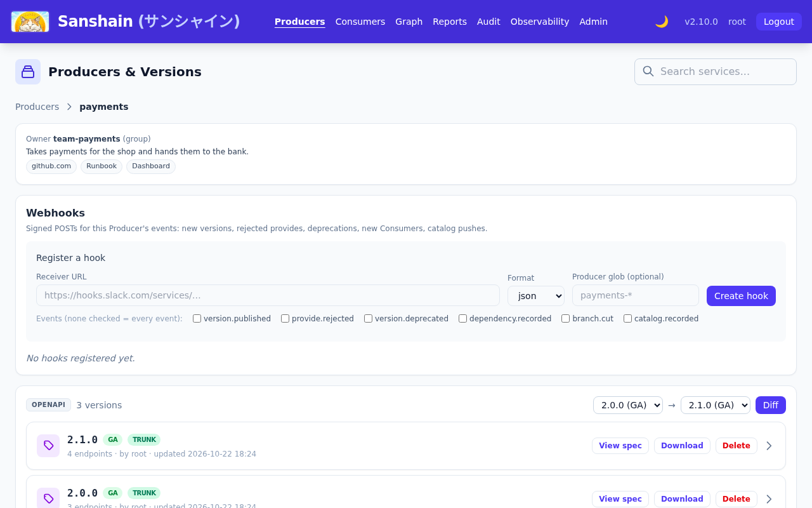Expand the 2.0.0 version row chevron

769,499
